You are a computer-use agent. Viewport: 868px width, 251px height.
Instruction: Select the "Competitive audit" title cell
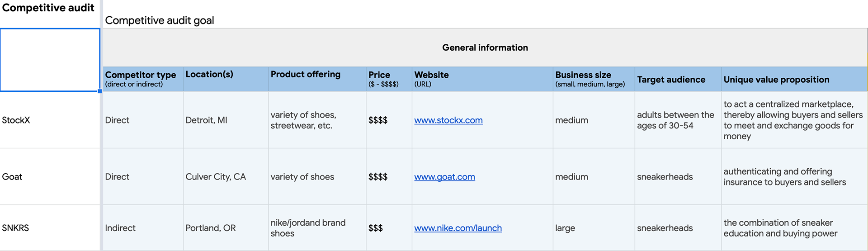[48, 8]
